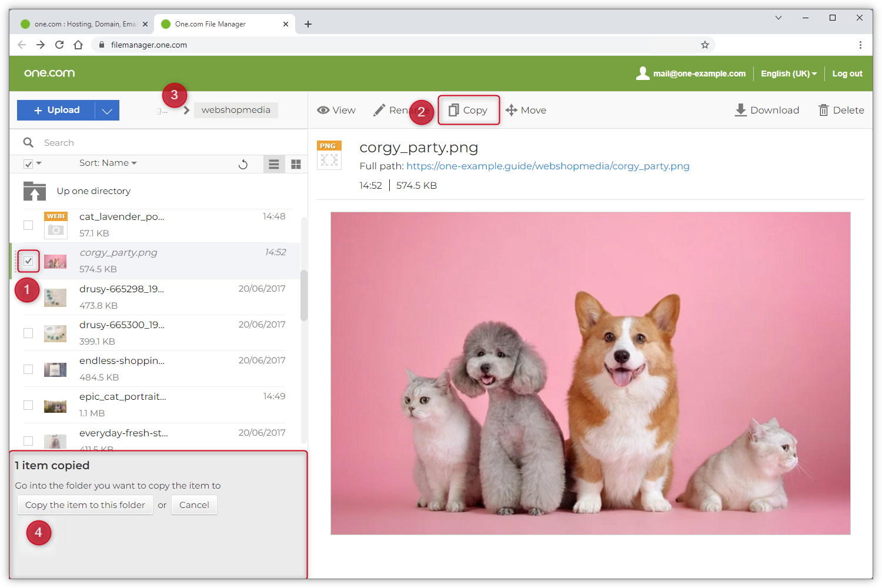This screenshot has height=588, width=882.
Task: Click the Delete trash icon
Action: pos(824,110)
